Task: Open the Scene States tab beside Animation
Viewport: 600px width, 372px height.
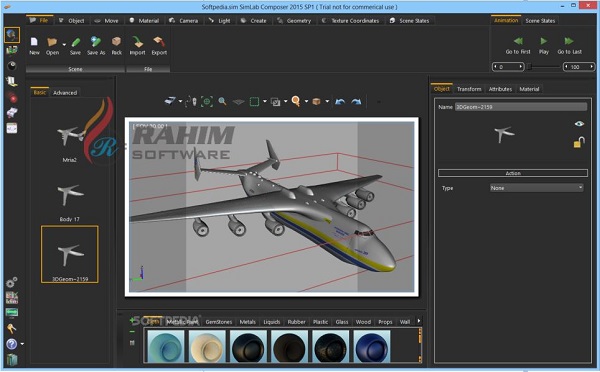Action: (540, 21)
